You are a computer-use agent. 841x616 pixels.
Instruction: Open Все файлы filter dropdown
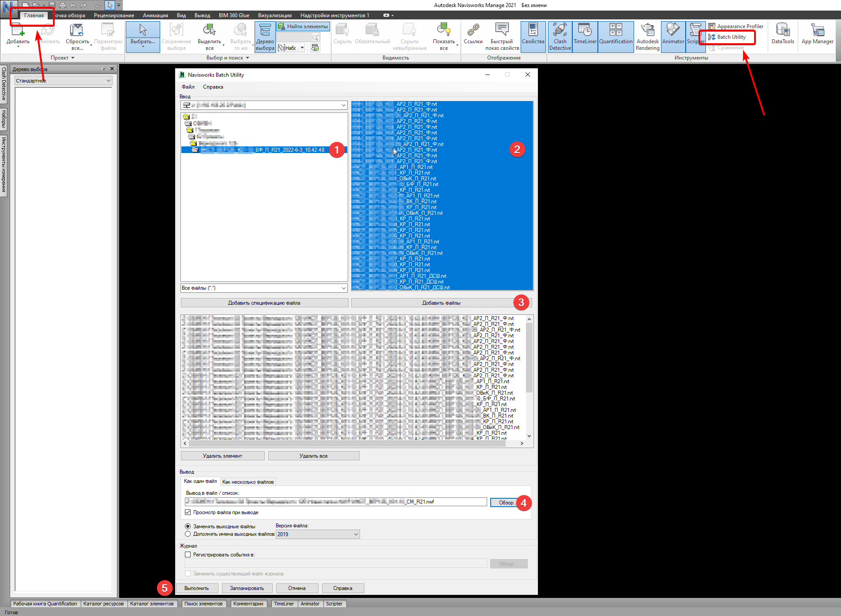pyautogui.click(x=264, y=288)
